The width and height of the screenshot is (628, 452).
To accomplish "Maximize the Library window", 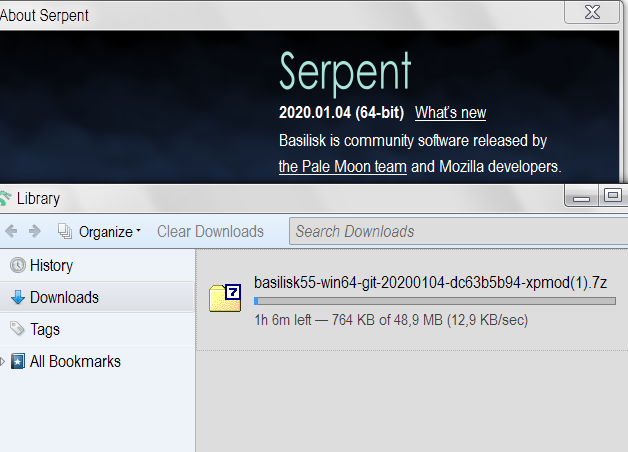I will [613, 196].
